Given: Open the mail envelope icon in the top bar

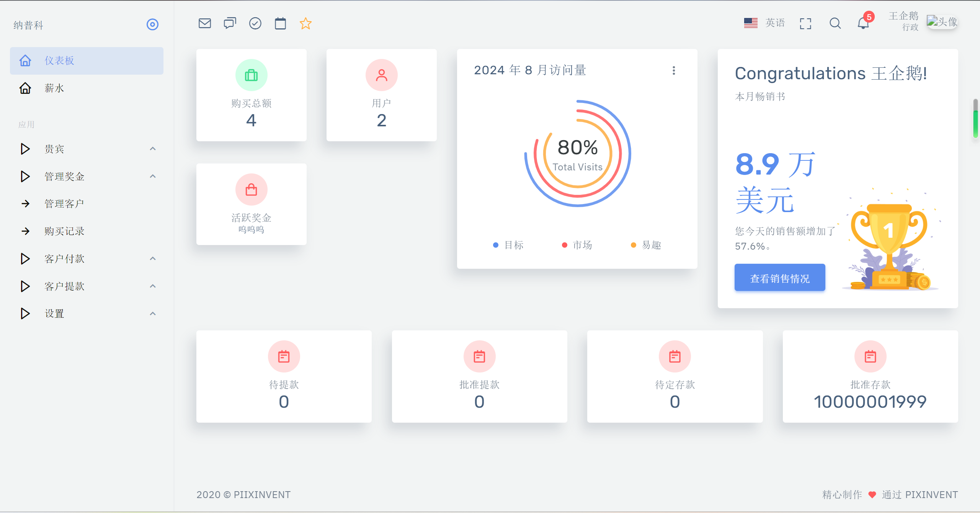Looking at the screenshot, I should 205,24.
